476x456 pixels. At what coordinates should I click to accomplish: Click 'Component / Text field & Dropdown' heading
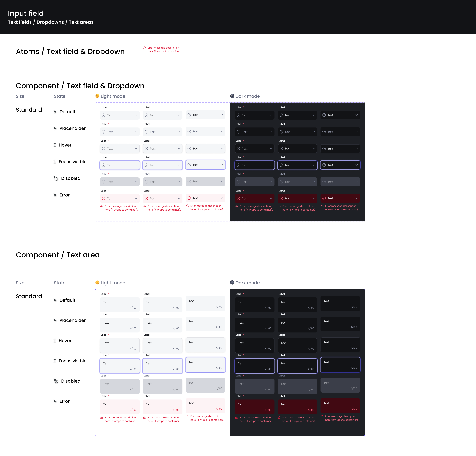(x=80, y=86)
